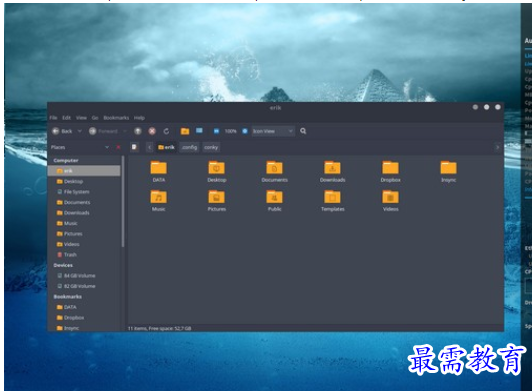Viewport: 532px width, 391px height.
Task: Click the .config path button
Action: [189, 147]
